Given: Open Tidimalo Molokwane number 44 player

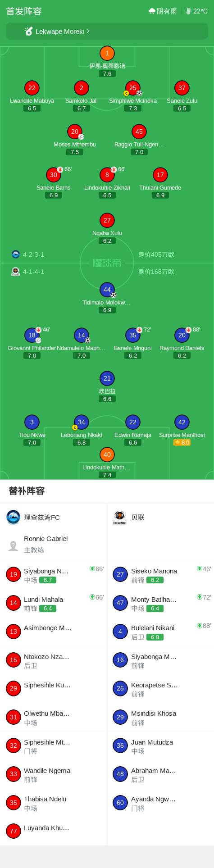Looking at the screenshot, I should coord(107,290).
